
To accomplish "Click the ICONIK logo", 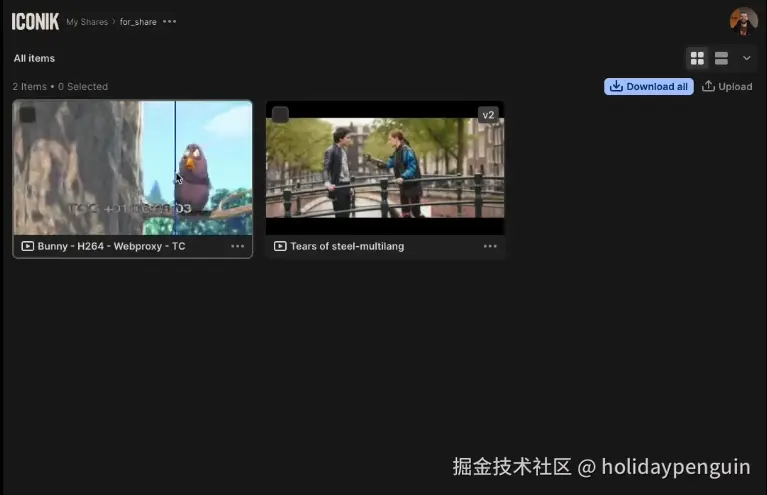I will point(35,22).
